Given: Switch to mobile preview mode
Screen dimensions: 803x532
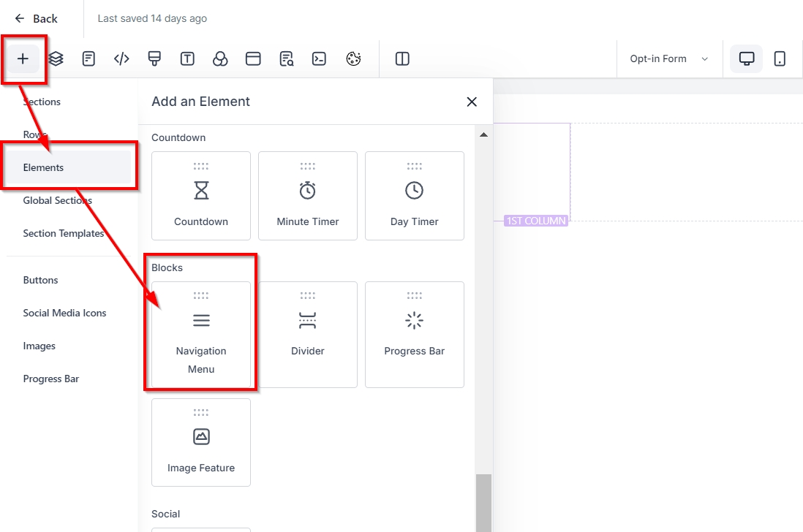Looking at the screenshot, I should point(780,59).
